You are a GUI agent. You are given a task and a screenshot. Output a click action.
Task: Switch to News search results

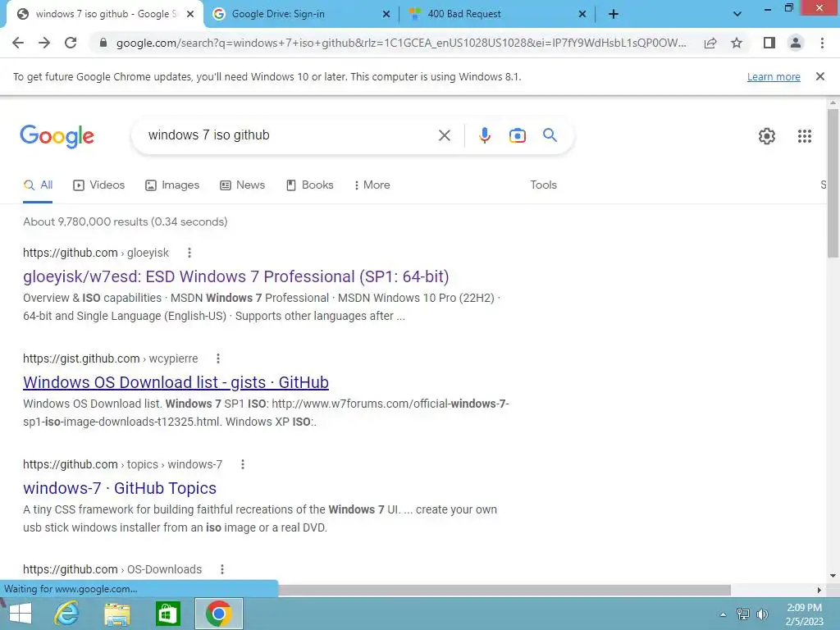point(242,185)
